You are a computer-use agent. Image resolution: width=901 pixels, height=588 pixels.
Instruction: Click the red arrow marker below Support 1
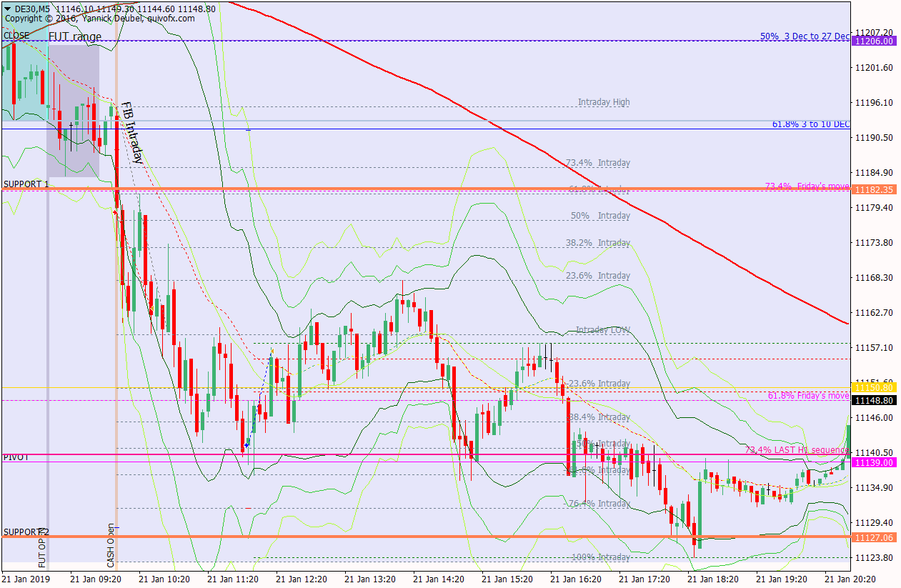click(115, 212)
